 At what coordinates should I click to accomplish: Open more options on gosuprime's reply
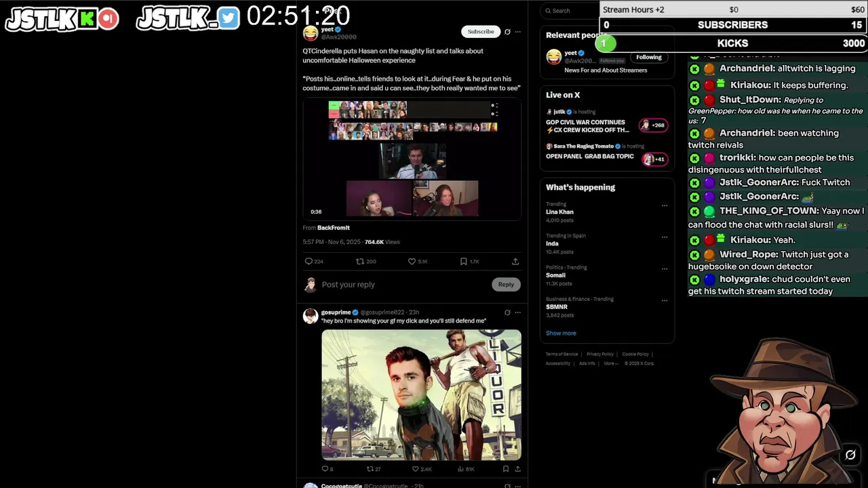coord(518,312)
